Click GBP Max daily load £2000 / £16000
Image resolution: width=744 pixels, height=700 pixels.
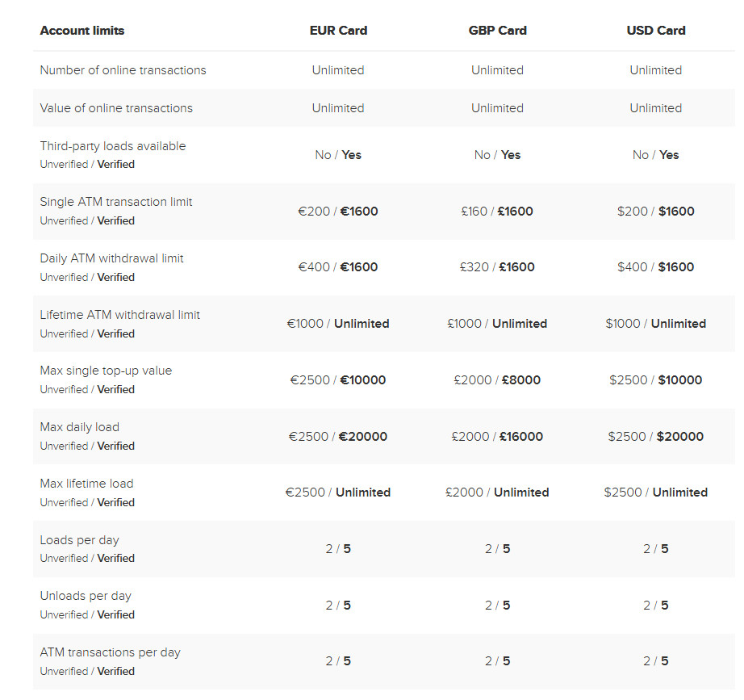coord(497,437)
